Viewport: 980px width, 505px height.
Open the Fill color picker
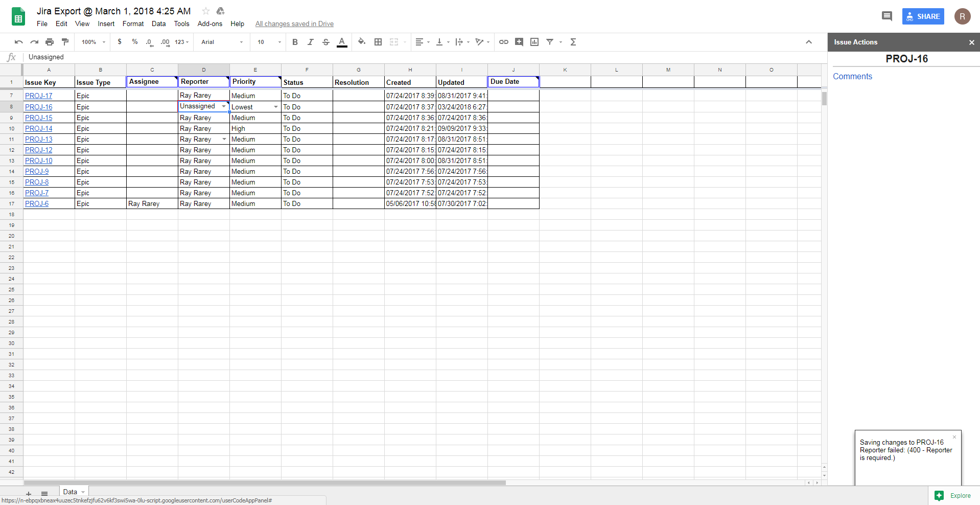coord(362,42)
